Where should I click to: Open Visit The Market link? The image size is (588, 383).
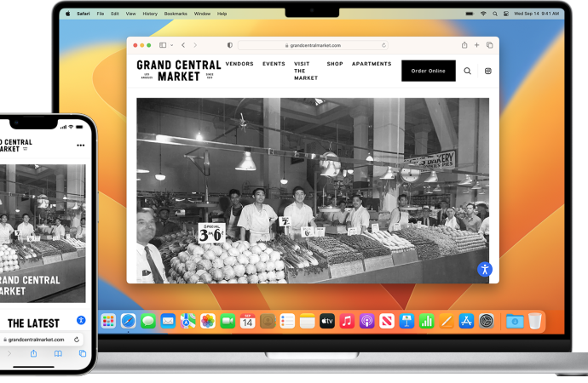point(306,71)
